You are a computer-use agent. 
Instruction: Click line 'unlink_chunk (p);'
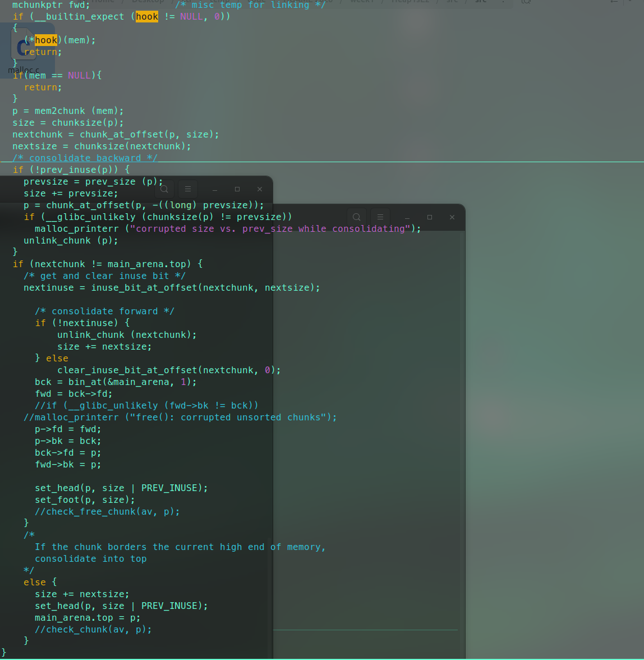pyautogui.click(x=71, y=241)
